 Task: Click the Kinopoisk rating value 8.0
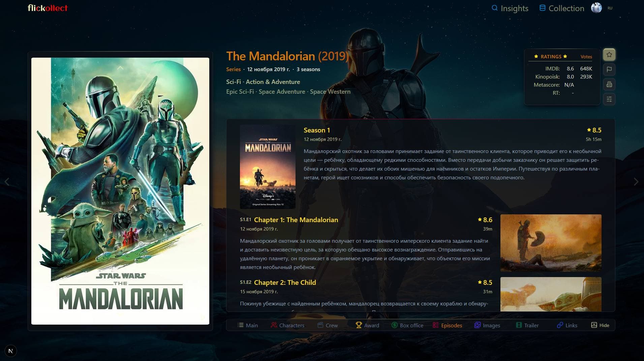(x=570, y=77)
